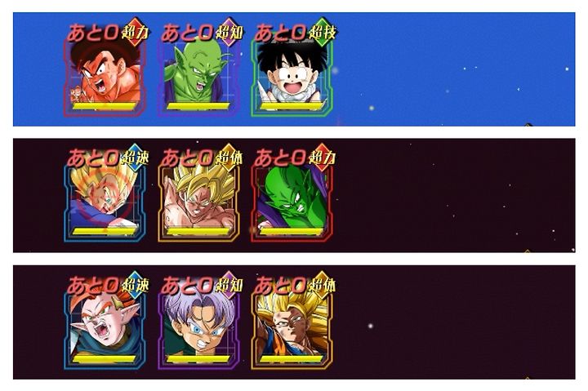Select the Piccolo card in the blue row
This screenshot has width=588, height=391.
pyautogui.click(x=198, y=77)
